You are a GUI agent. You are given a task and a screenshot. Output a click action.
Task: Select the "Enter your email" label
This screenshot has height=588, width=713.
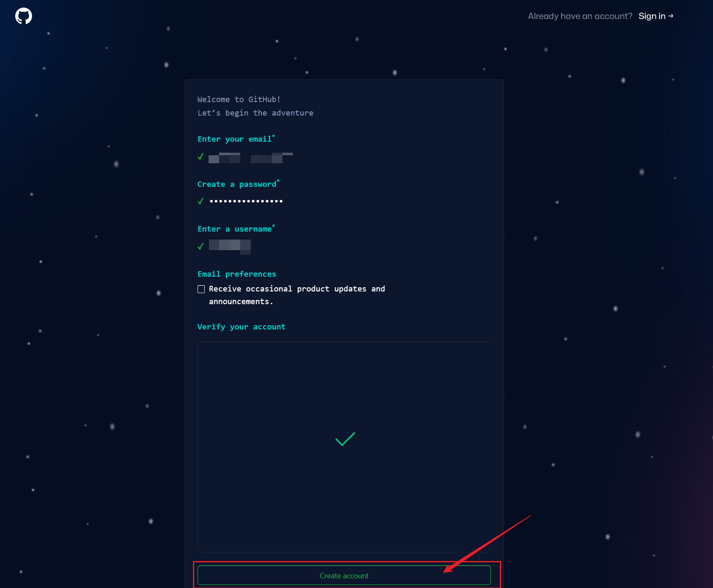pos(236,139)
